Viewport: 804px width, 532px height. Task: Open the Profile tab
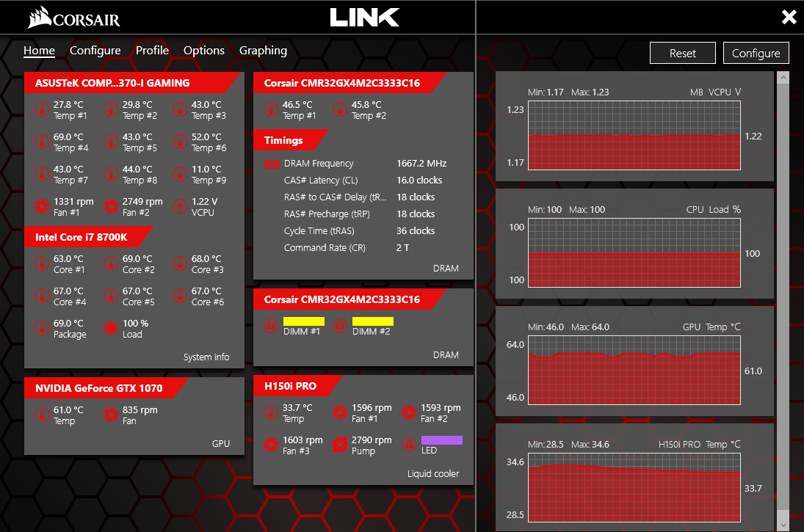click(152, 51)
